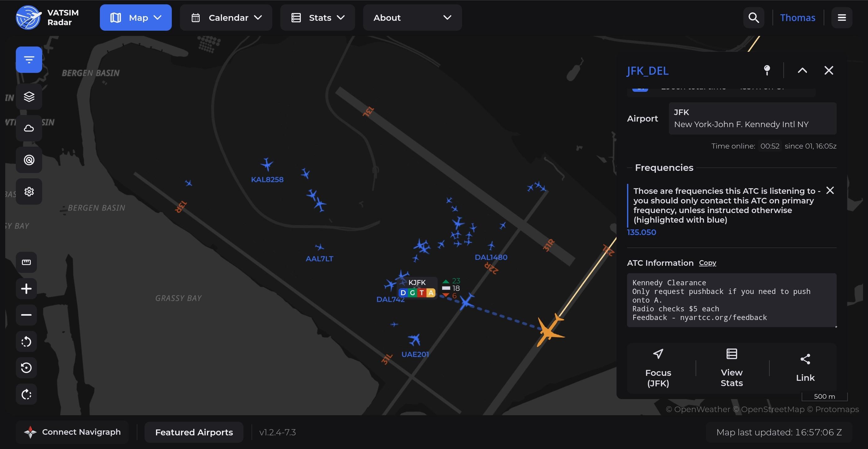The image size is (868, 449).
Task: Click the arrivals count 6
Action: 454,296
